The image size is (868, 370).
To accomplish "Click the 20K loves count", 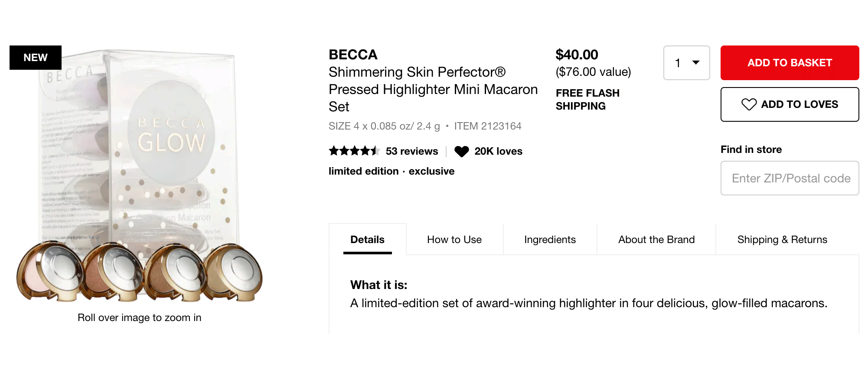I will click(498, 151).
